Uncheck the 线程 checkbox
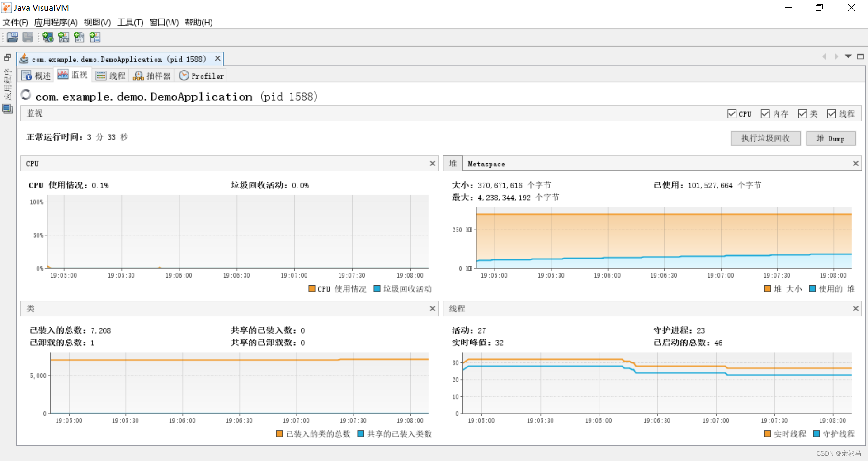 point(832,114)
